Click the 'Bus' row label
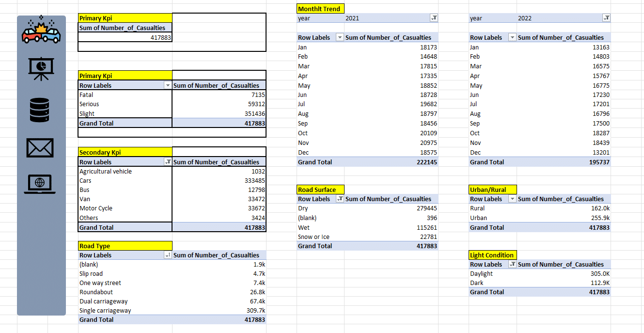The image size is (644, 333). [85, 190]
